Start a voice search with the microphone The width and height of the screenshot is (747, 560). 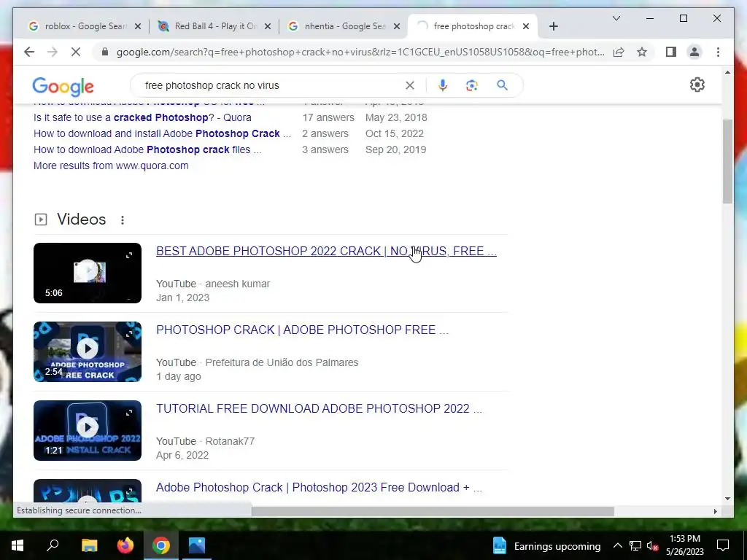(443, 85)
